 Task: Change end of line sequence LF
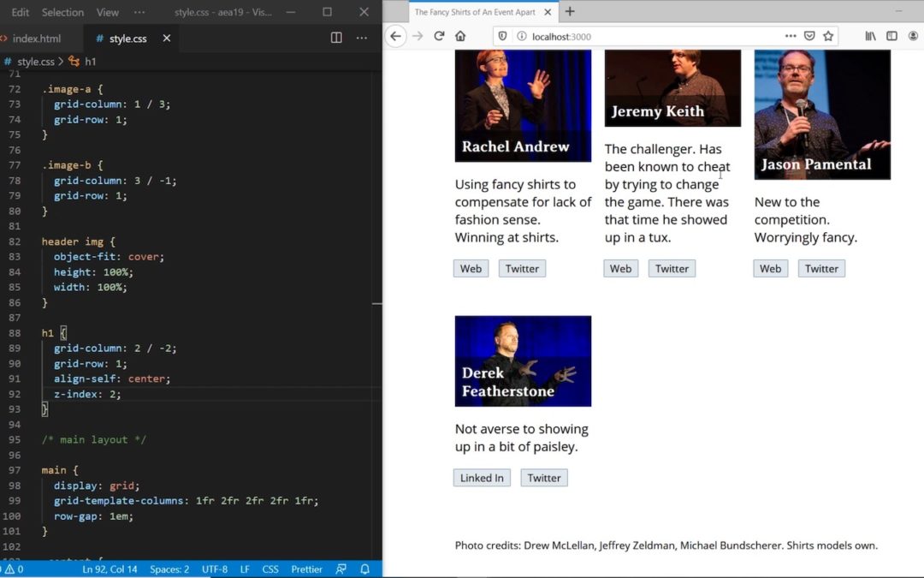tap(245, 569)
